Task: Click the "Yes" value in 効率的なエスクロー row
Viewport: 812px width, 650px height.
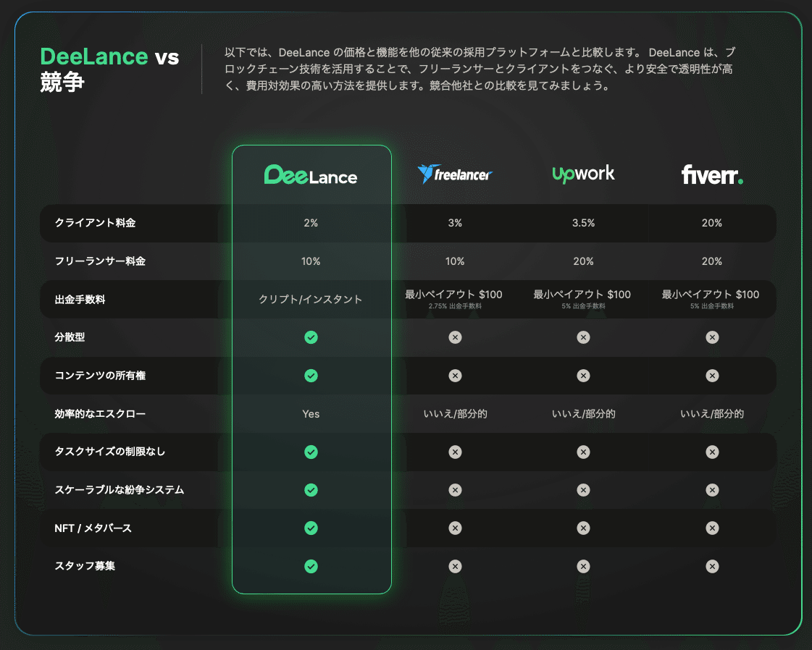Action: (311, 414)
